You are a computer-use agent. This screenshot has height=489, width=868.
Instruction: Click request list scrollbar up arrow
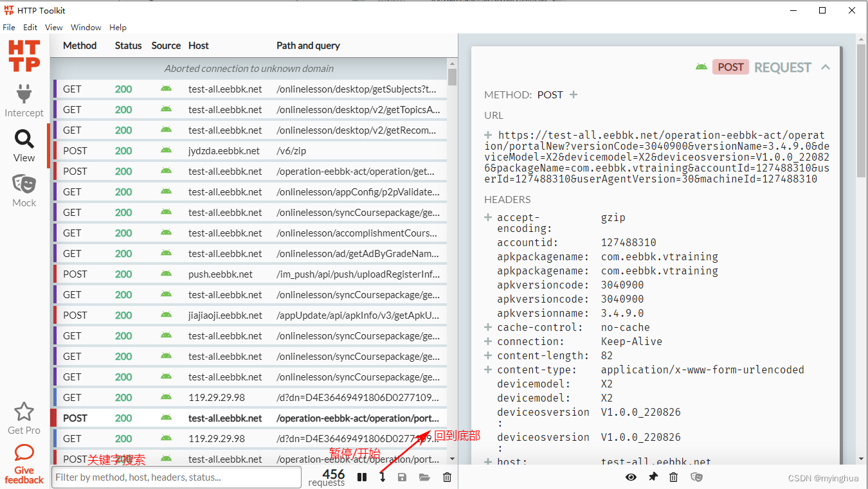452,64
